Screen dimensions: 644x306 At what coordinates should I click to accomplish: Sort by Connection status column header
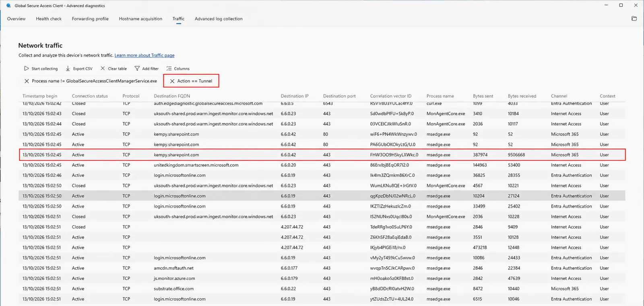tap(90, 96)
